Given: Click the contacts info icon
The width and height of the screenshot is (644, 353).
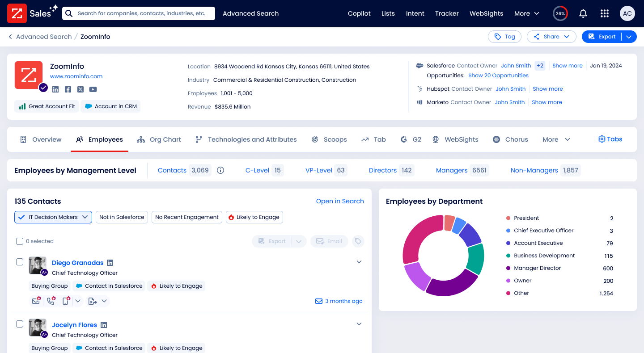Looking at the screenshot, I should (x=220, y=170).
